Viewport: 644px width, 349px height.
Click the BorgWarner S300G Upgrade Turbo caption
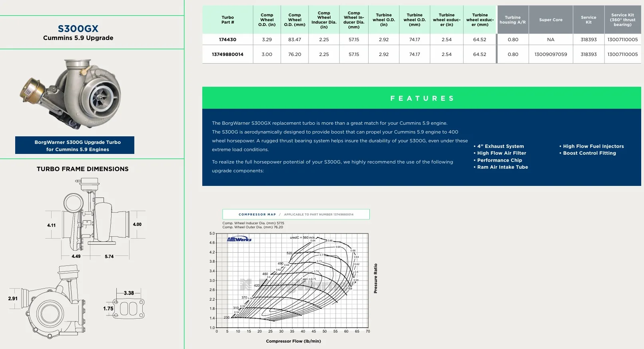[x=75, y=146]
